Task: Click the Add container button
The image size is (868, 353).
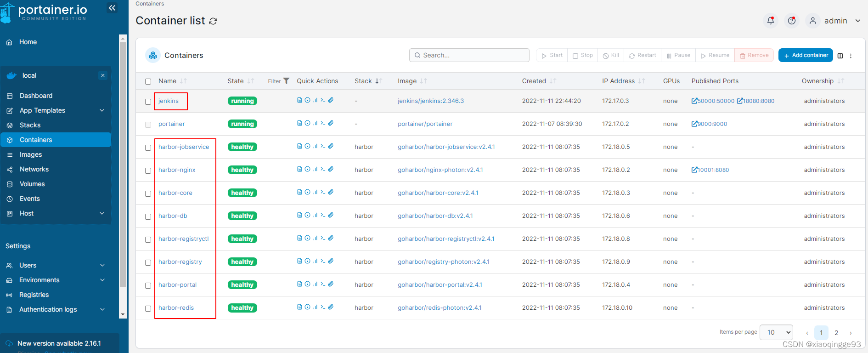Action: pyautogui.click(x=806, y=55)
